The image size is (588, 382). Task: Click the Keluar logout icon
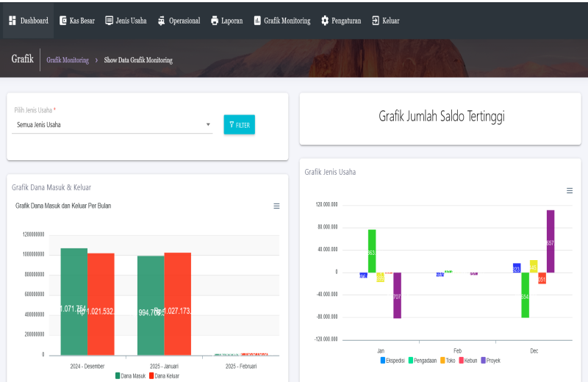(x=376, y=21)
